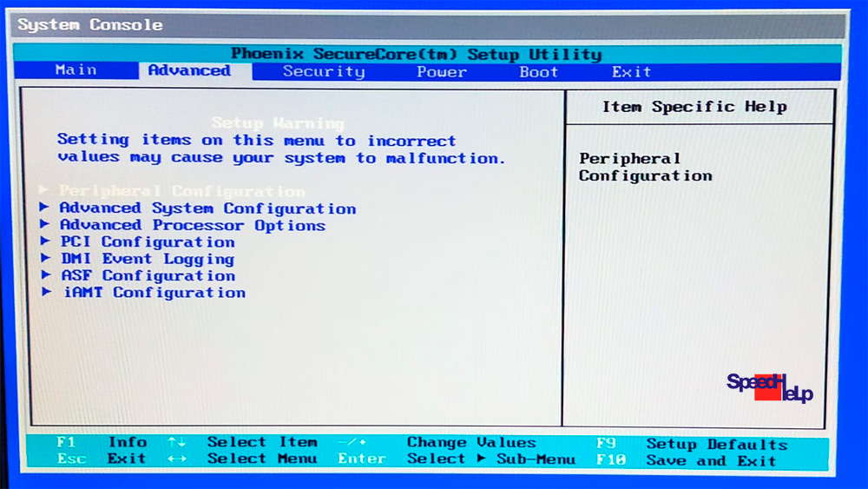Viewport: 868px width, 489px height.
Task: Open the Main tab
Action: pyautogui.click(x=76, y=70)
